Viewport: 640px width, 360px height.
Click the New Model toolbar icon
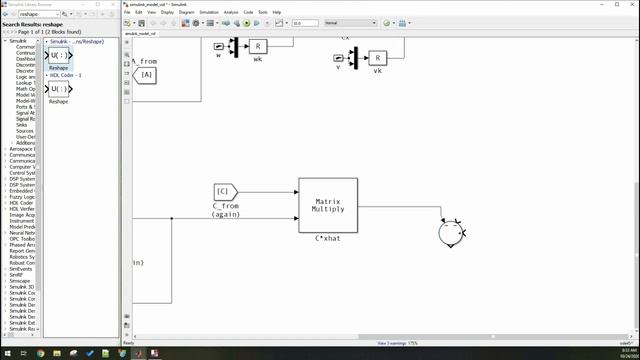(127, 23)
